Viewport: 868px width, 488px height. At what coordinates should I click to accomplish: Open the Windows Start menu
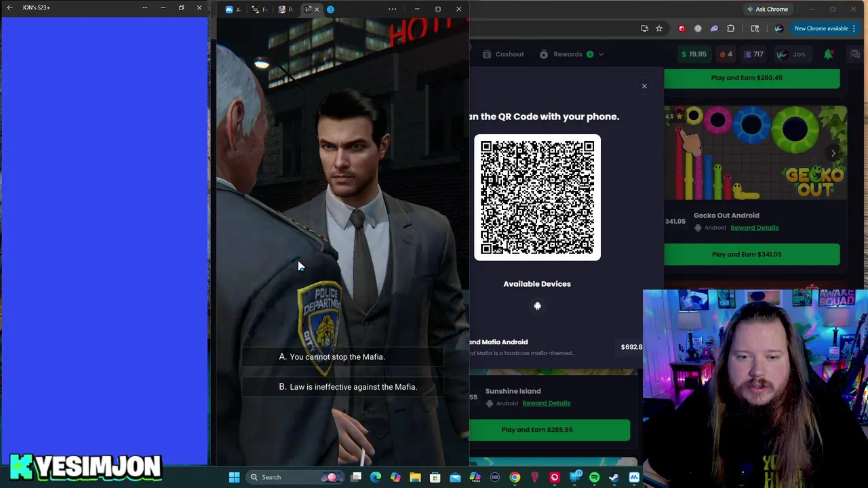coord(234,477)
